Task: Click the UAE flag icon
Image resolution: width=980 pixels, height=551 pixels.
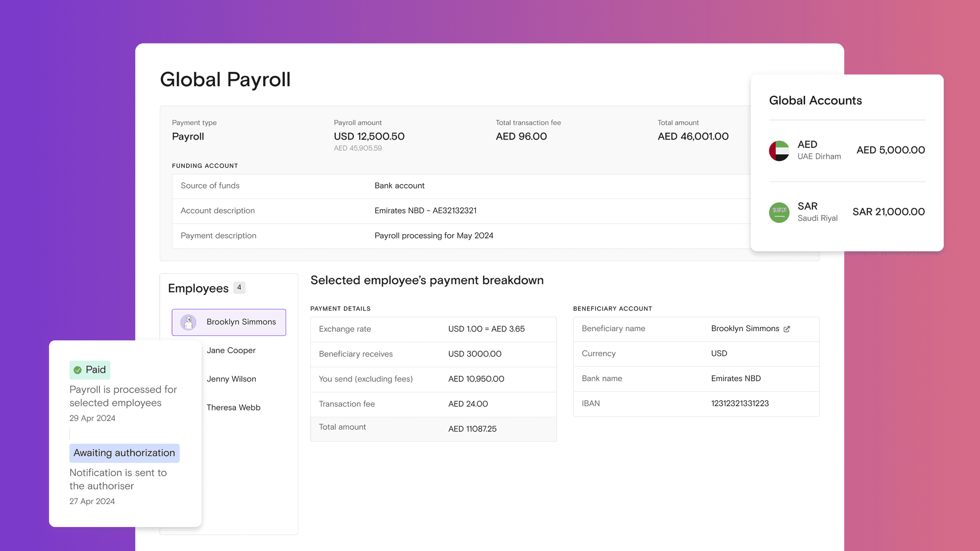Action: 779,150
